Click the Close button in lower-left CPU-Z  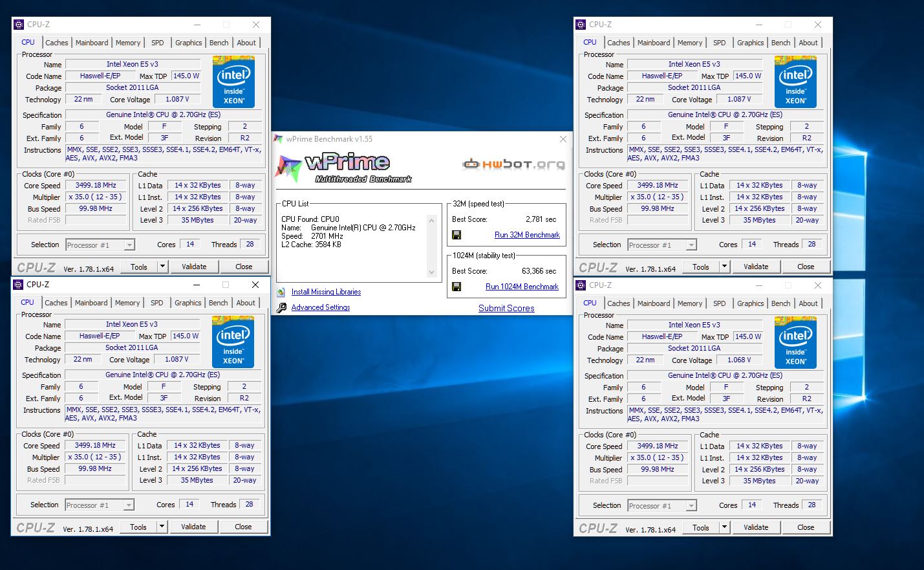click(243, 527)
